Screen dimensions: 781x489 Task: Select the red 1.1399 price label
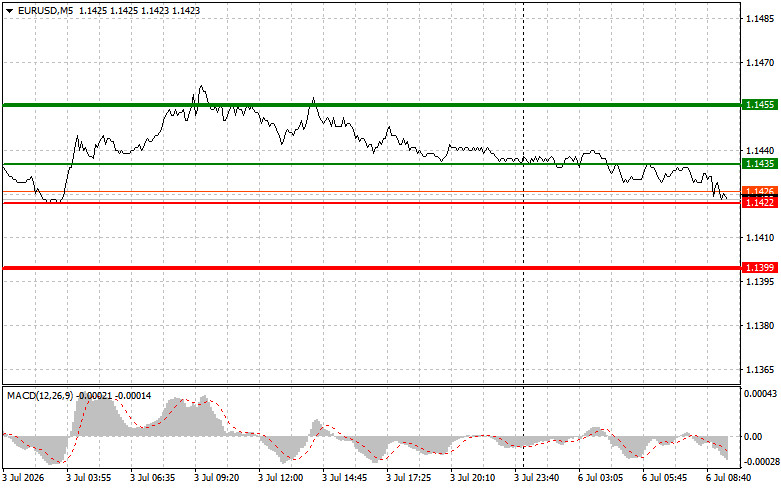[x=760, y=268]
